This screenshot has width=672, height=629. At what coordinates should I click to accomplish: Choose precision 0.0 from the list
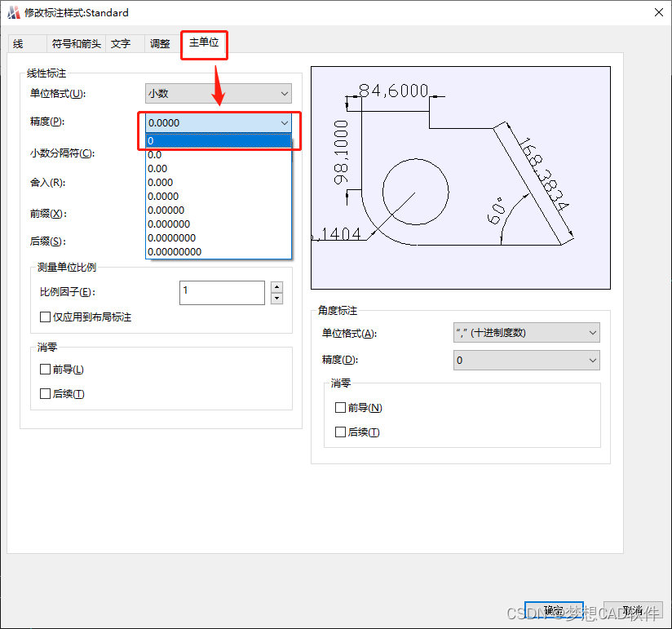coord(218,155)
